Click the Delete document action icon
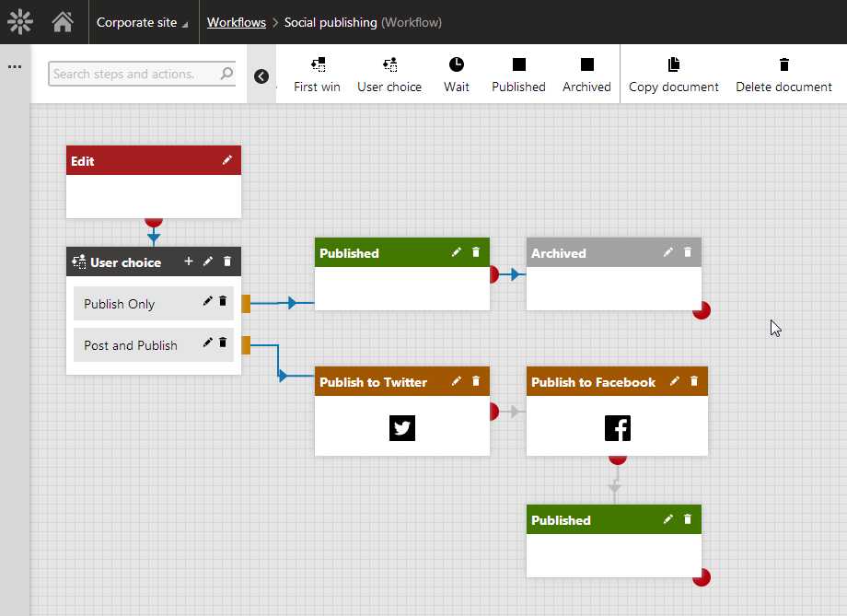 pyautogui.click(x=783, y=64)
